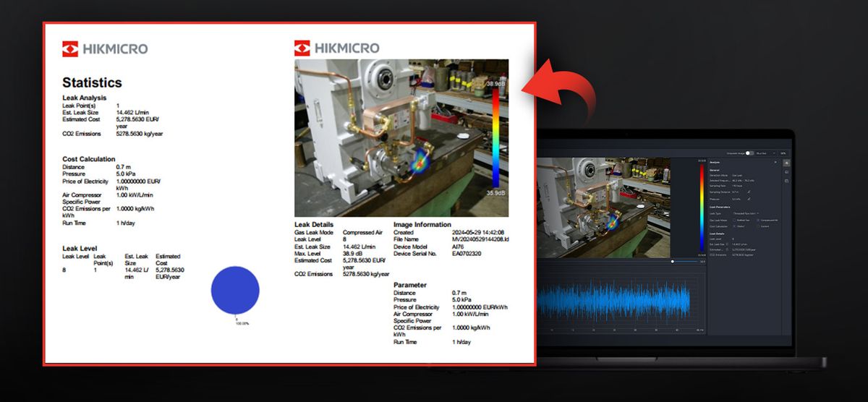Select the Bottled Gas radio button
This screenshot has height=402, width=868.
(733, 220)
